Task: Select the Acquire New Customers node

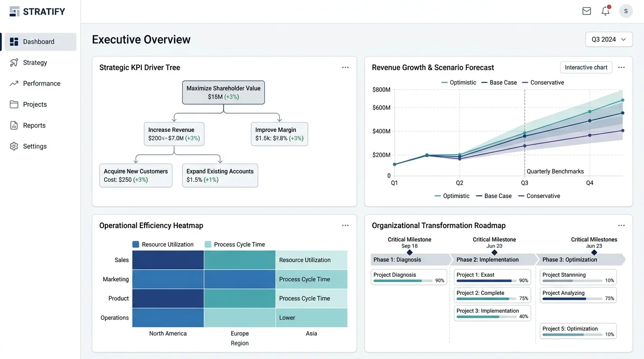Action: pos(136,175)
